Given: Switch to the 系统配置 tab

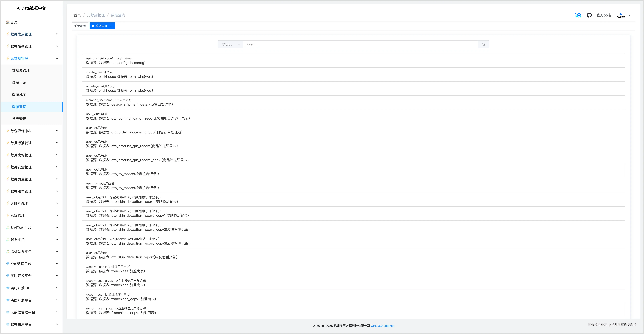Looking at the screenshot, I should (x=80, y=26).
